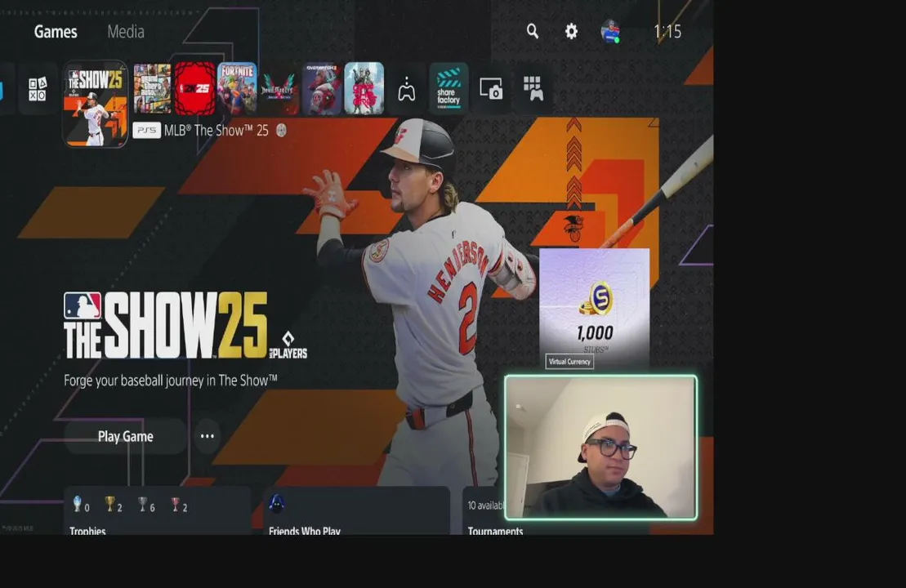Select the Fortnite game tile
Screen dimensions: 906x588
coord(237,88)
